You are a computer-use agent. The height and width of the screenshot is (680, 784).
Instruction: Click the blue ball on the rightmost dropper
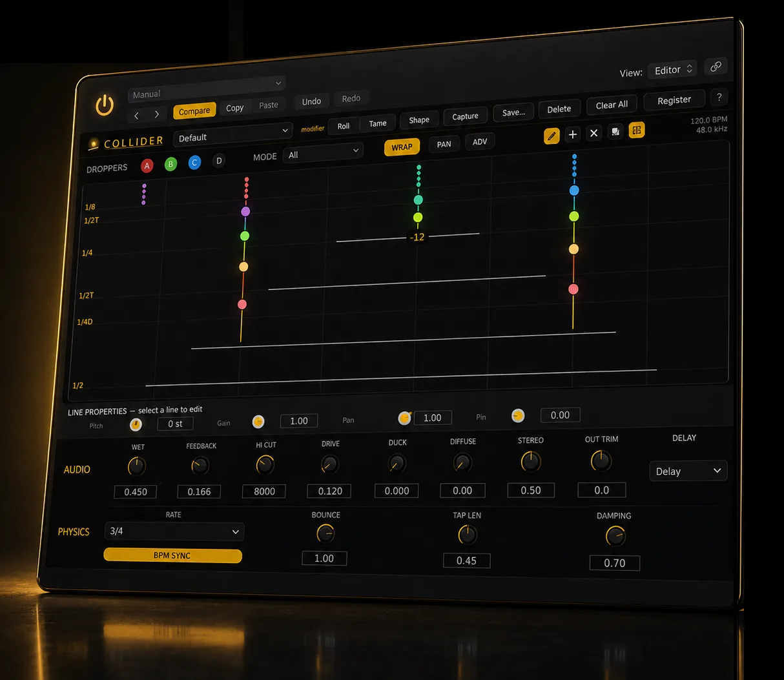[574, 191]
